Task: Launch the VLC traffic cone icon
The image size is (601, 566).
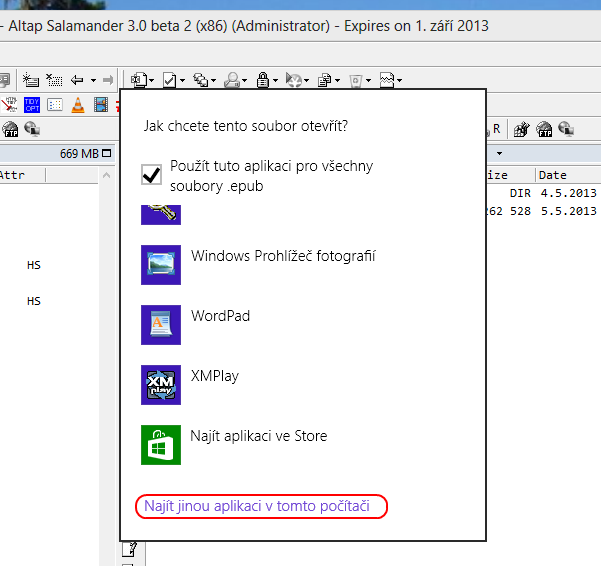Action: 78,105
